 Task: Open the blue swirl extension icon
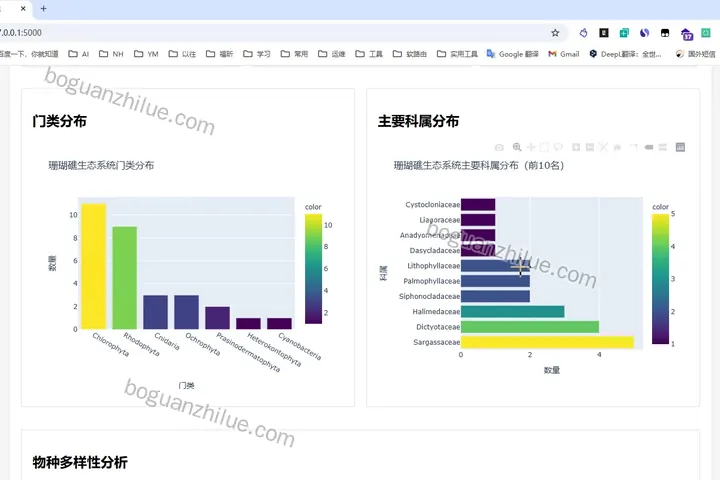click(645, 33)
